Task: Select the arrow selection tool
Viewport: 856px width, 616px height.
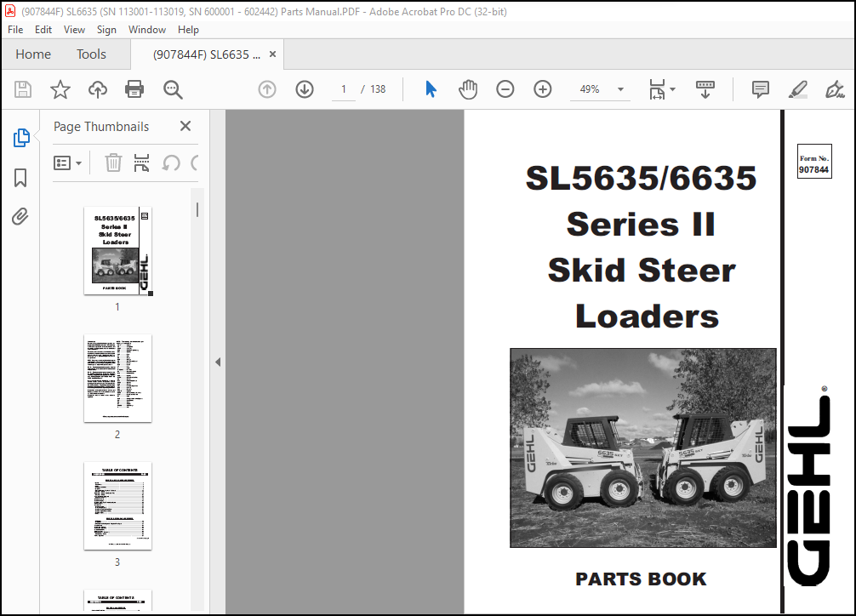Action: pos(431,89)
